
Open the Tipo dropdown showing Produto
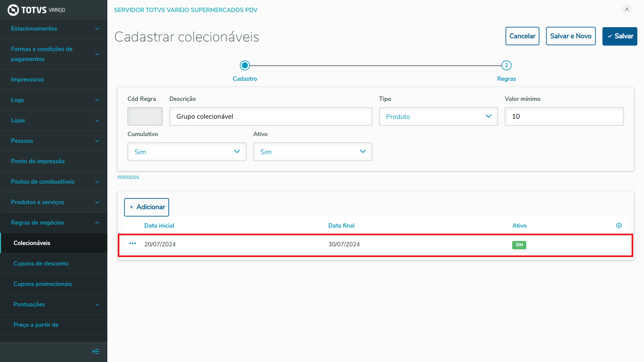click(438, 117)
